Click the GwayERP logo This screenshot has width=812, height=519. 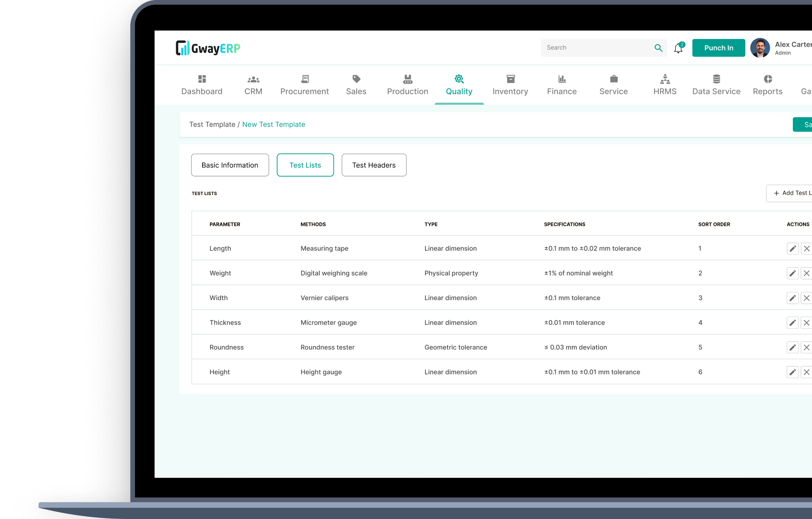207,48
